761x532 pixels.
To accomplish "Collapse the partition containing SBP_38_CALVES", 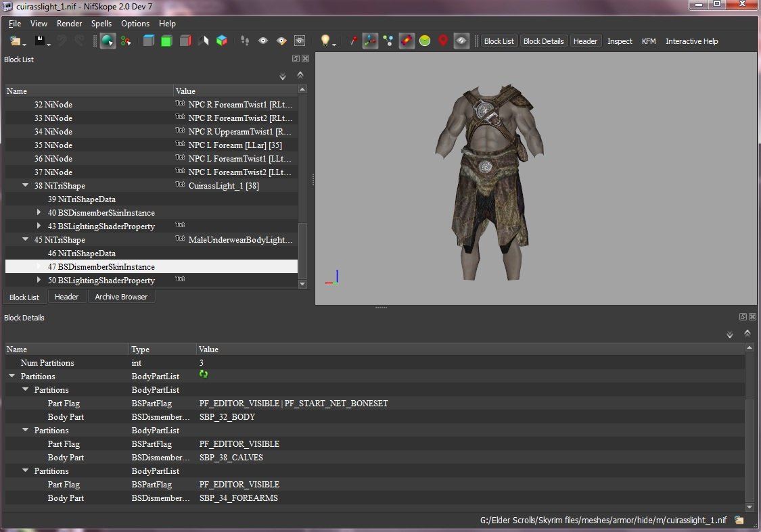I will point(25,430).
